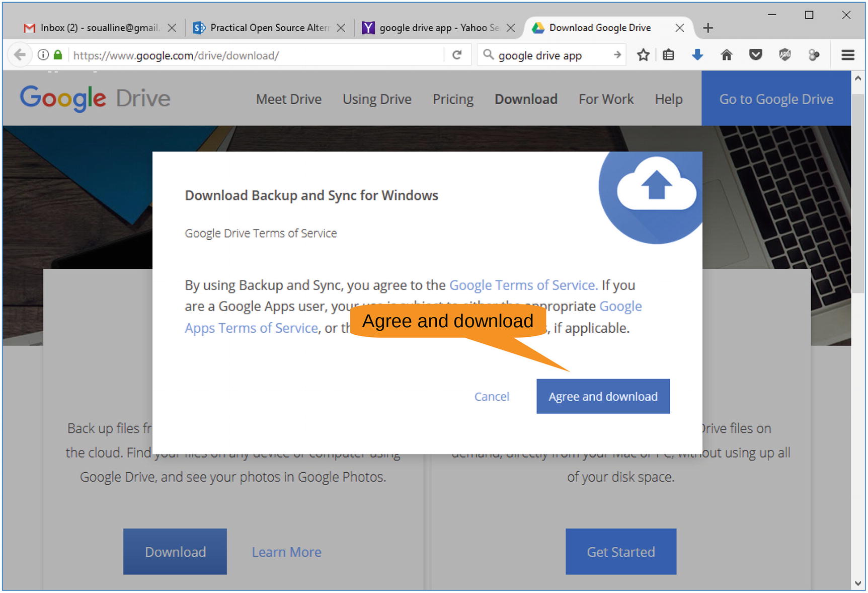Reload the current page

[x=457, y=55]
